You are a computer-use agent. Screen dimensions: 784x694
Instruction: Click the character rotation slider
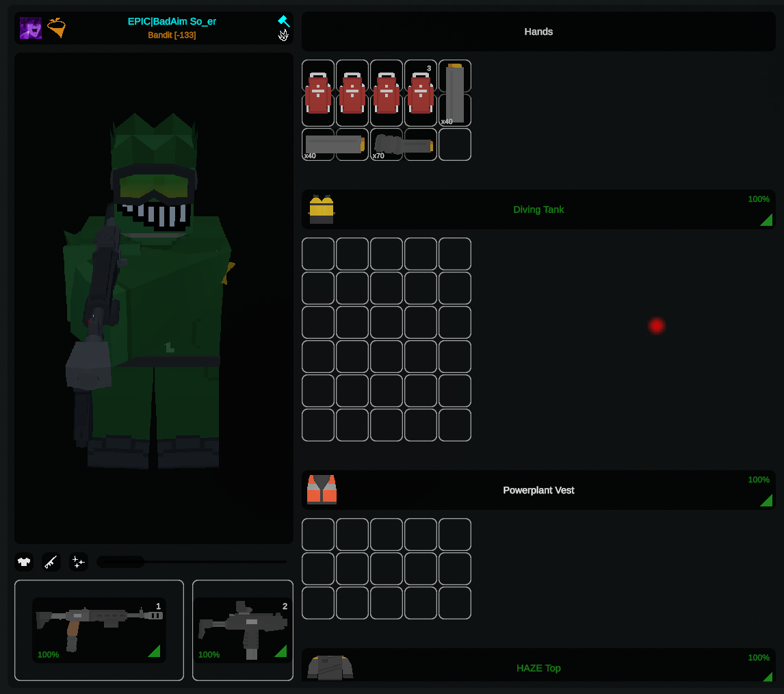[192, 562]
